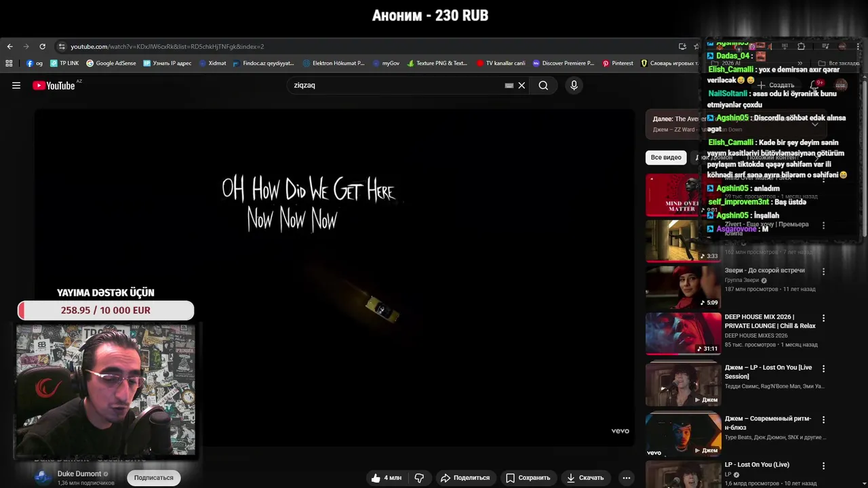Screen dimensions: 868x488
Task: Click the search box containing 'ziqzaq'
Action: 397,85
